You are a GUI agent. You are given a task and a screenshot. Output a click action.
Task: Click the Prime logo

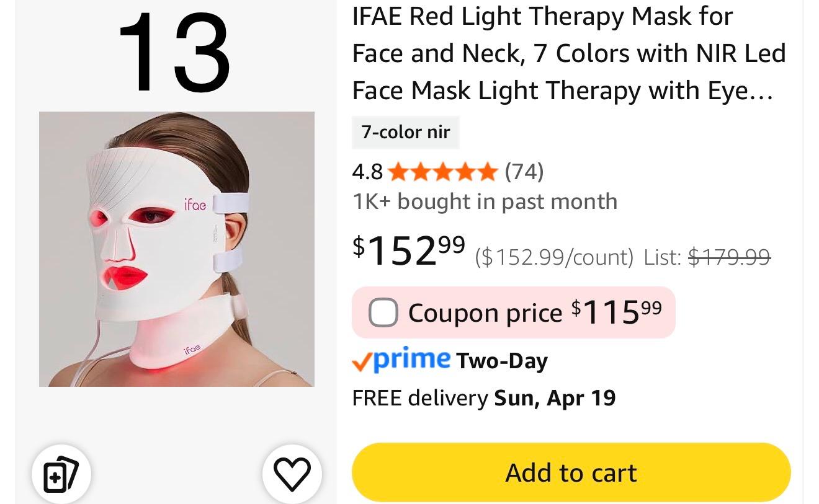pos(413,359)
